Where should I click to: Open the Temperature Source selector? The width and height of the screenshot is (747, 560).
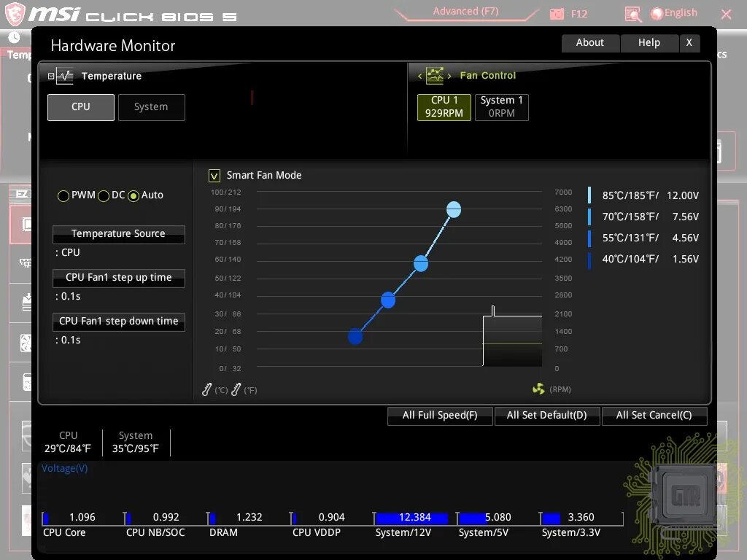(x=119, y=234)
